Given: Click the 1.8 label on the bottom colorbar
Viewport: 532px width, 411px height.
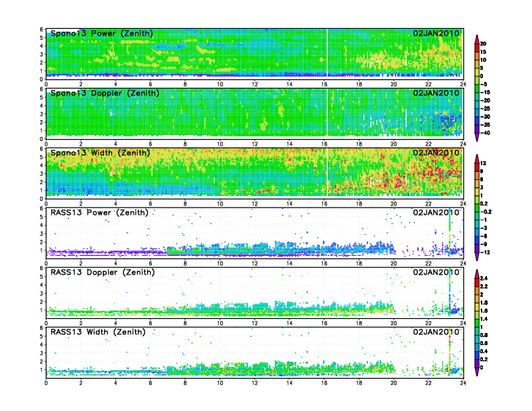Looking at the screenshot, I should pos(484,302).
